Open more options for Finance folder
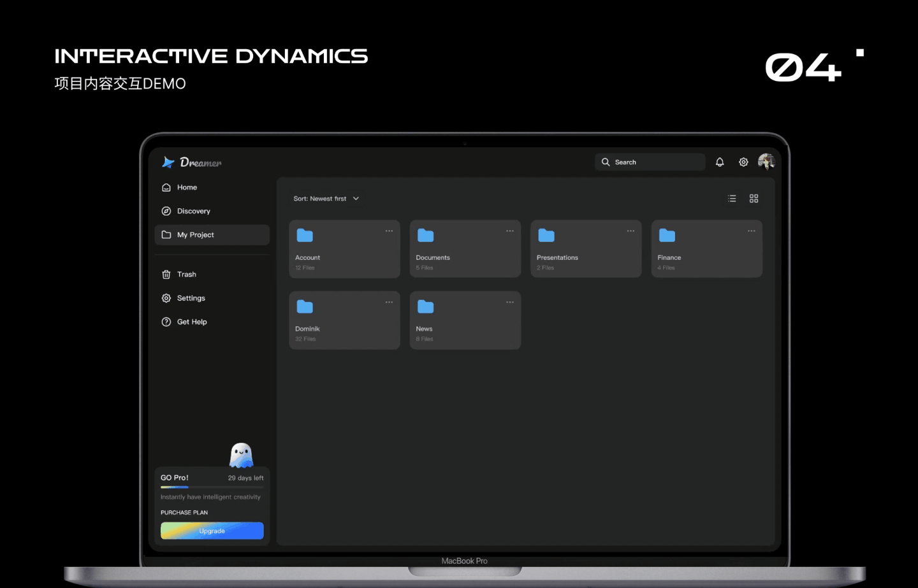Screen dimensions: 918x588 pos(752,231)
